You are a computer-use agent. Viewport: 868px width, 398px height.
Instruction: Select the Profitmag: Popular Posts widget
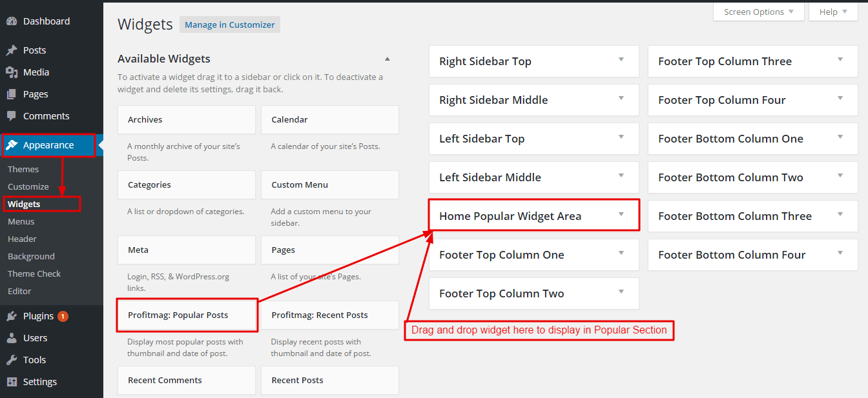click(187, 315)
